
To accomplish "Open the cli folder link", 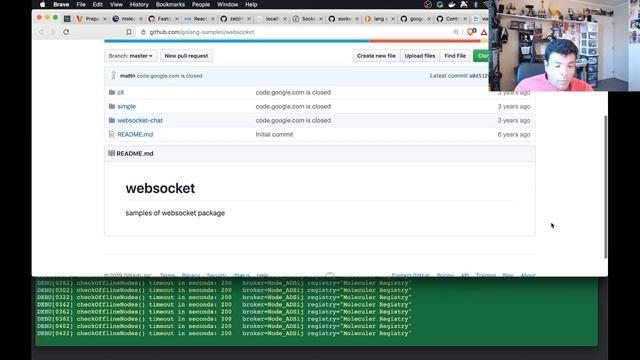I will [120, 92].
